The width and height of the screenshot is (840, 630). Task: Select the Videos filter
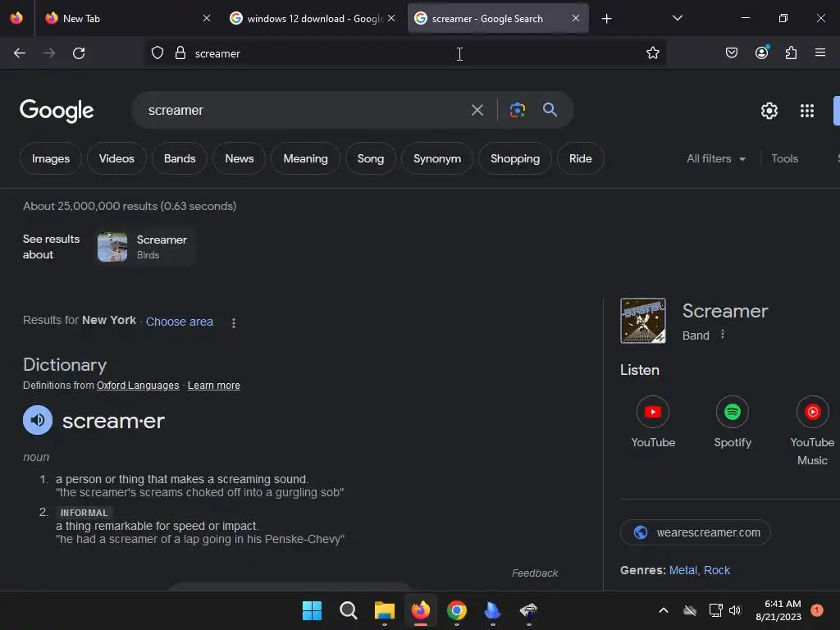(x=116, y=158)
